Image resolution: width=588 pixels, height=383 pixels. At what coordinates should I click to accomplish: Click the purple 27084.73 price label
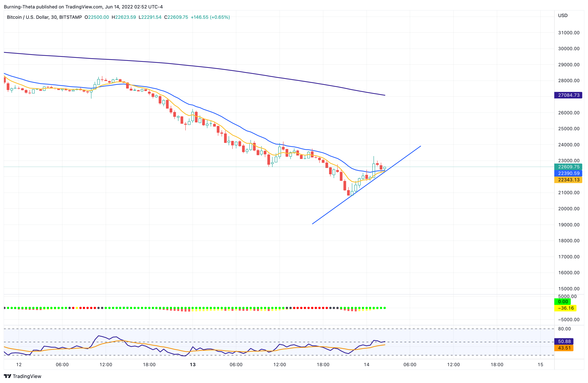568,95
